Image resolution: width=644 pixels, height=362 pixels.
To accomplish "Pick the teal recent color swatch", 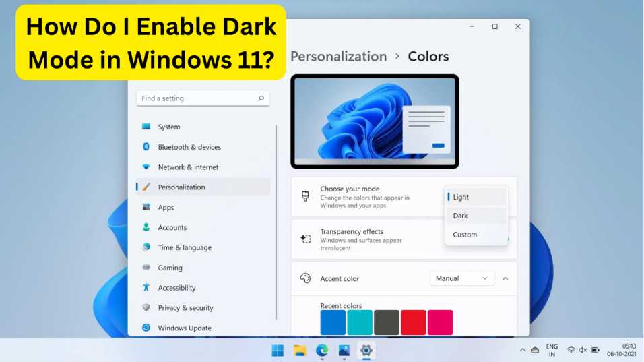I will click(x=360, y=322).
